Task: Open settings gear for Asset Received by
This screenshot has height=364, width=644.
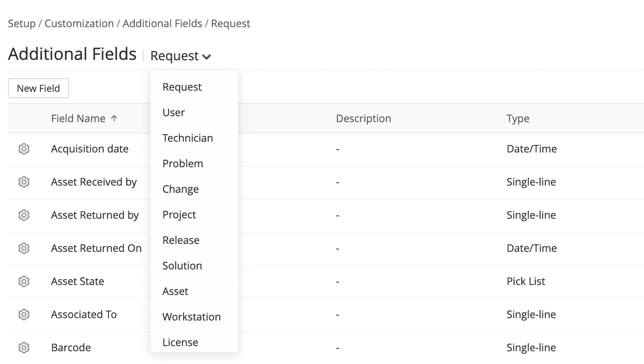Action: pos(24,182)
